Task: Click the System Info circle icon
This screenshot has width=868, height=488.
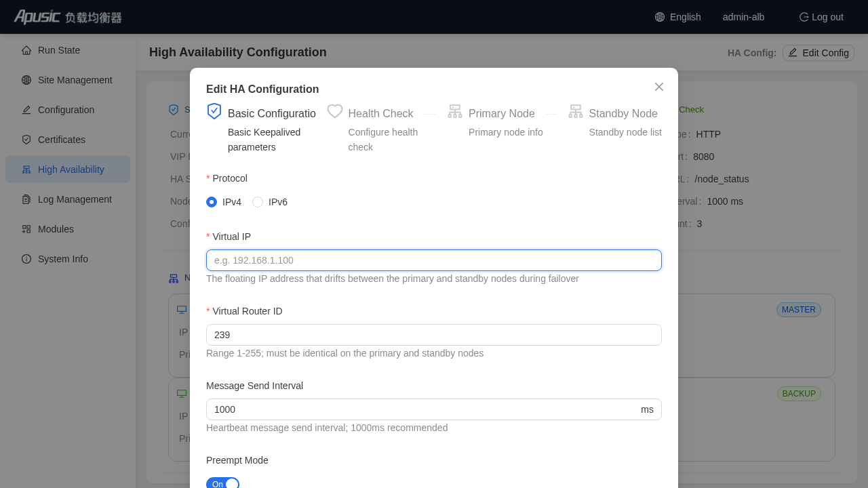Action: click(x=26, y=259)
